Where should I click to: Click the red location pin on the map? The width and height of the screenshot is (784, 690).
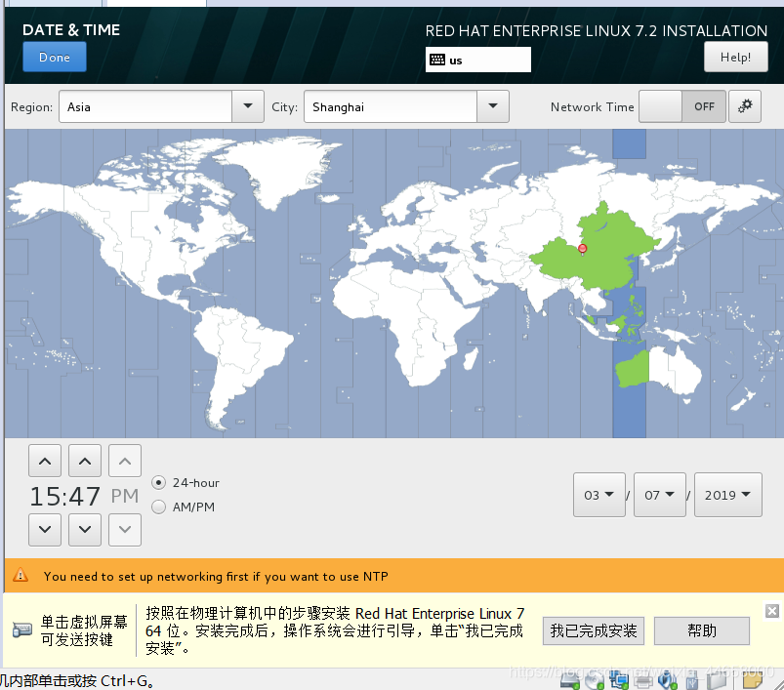tap(582, 249)
